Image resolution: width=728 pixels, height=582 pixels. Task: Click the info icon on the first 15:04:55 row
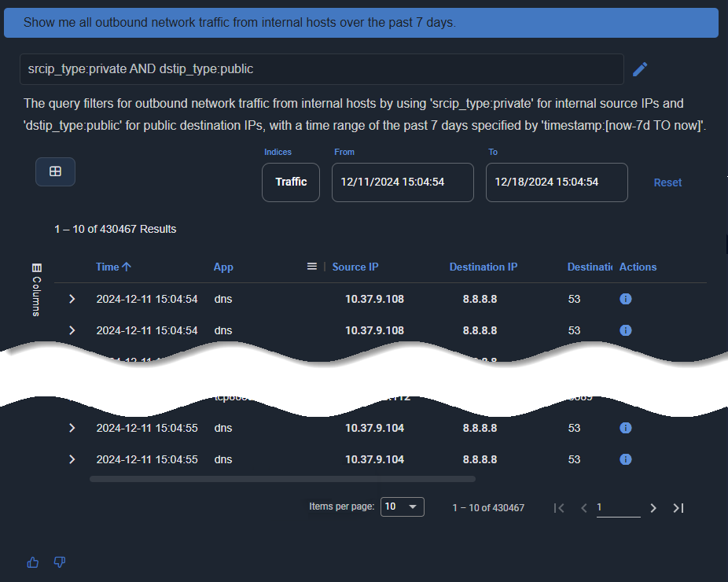[x=625, y=428]
